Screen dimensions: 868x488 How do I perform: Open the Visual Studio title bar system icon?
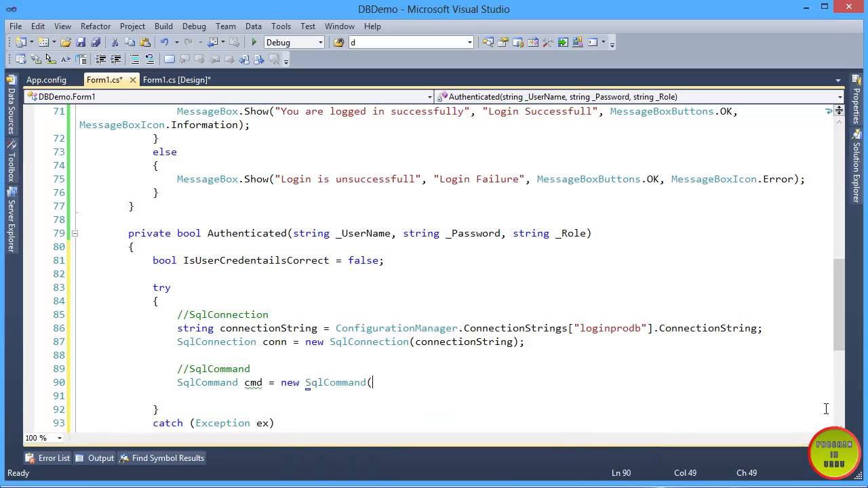click(11, 9)
